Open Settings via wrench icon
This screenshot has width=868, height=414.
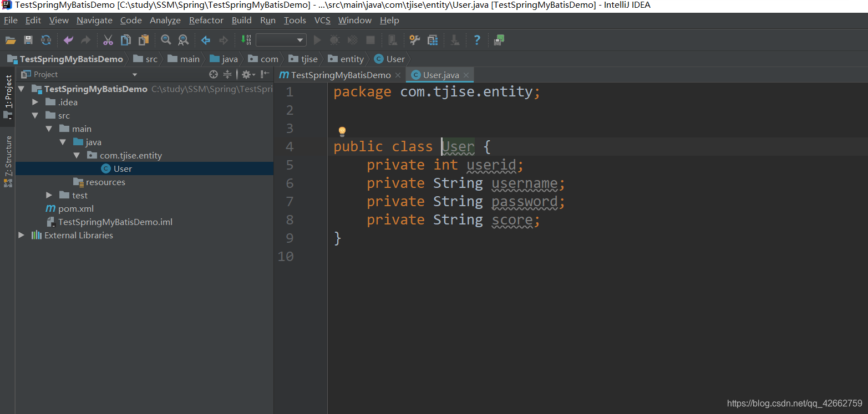[x=414, y=40]
